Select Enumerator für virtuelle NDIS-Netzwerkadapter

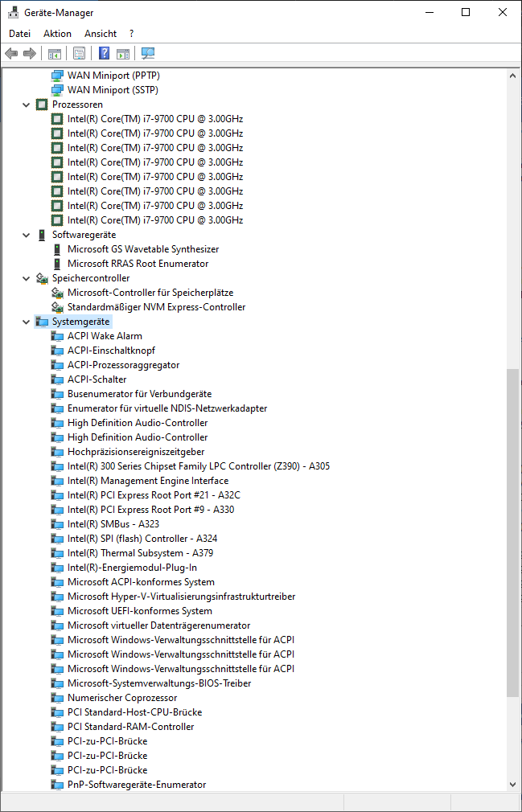(x=167, y=408)
